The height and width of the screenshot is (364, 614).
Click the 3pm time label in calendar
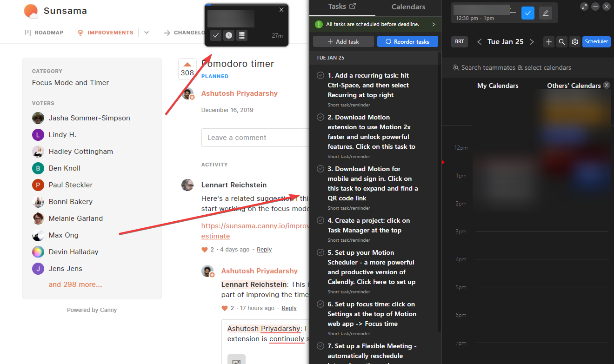click(461, 232)
